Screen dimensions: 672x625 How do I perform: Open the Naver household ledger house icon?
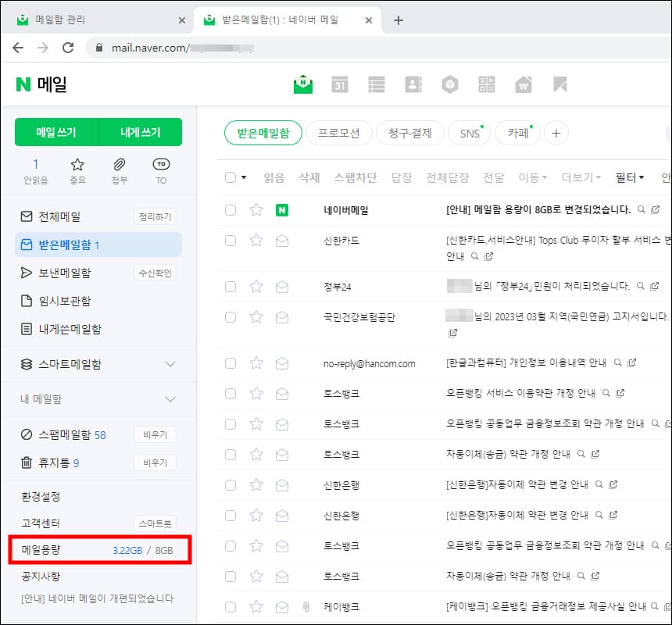[524, 84]
